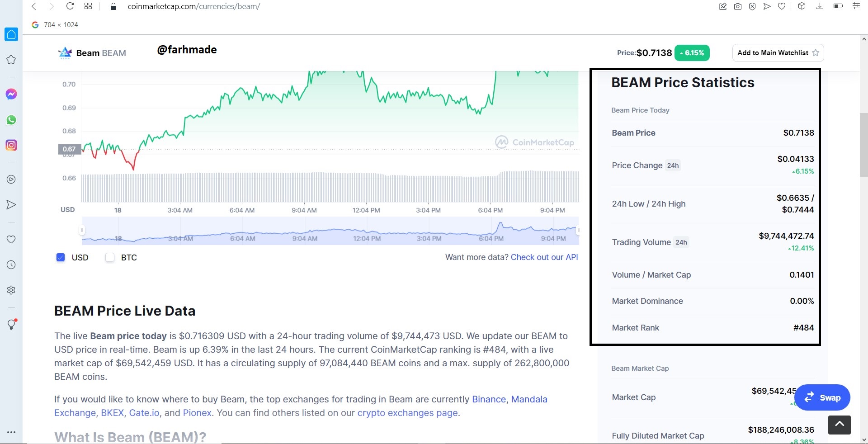Screen dimensions: 868x444
Task: Open the sidebar Player icon
Action: tap(11, 179)
